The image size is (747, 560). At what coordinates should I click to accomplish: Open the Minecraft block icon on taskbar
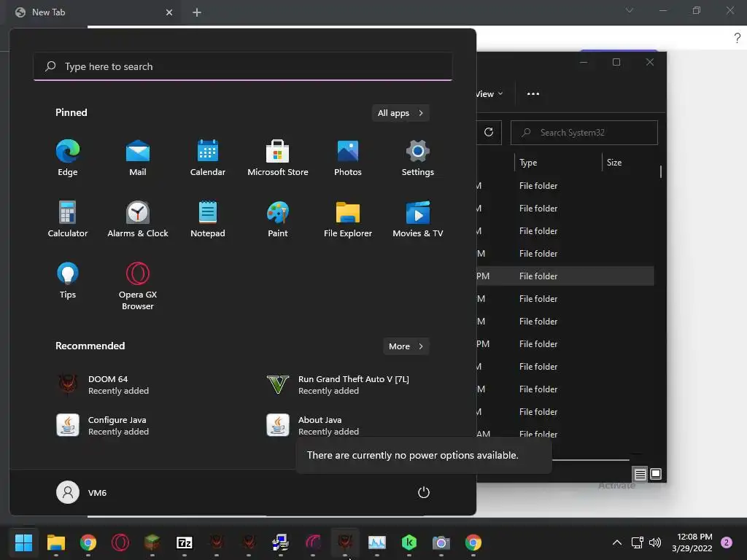pyautogui.click(x=152, y=542)
